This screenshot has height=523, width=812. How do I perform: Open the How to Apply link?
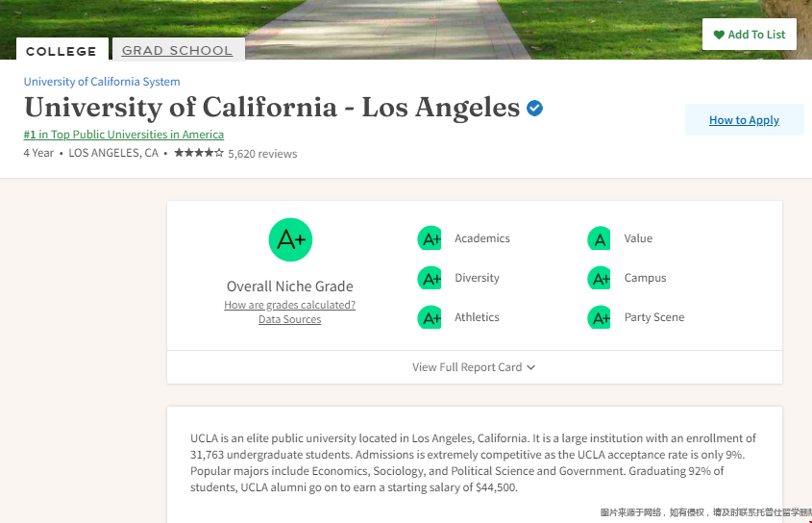(x=744, y=120)
